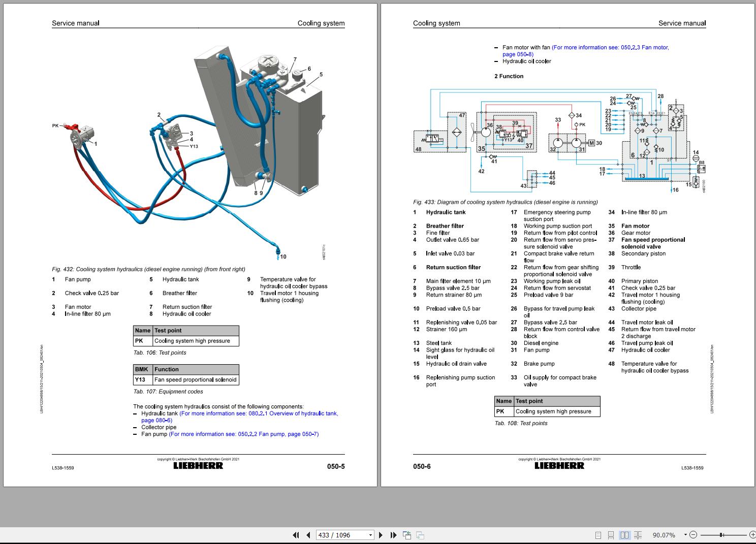This screenshot has height=544, width=756.
Task: Follow the Fan pump page 050-7 link
Action: (244, 434)
